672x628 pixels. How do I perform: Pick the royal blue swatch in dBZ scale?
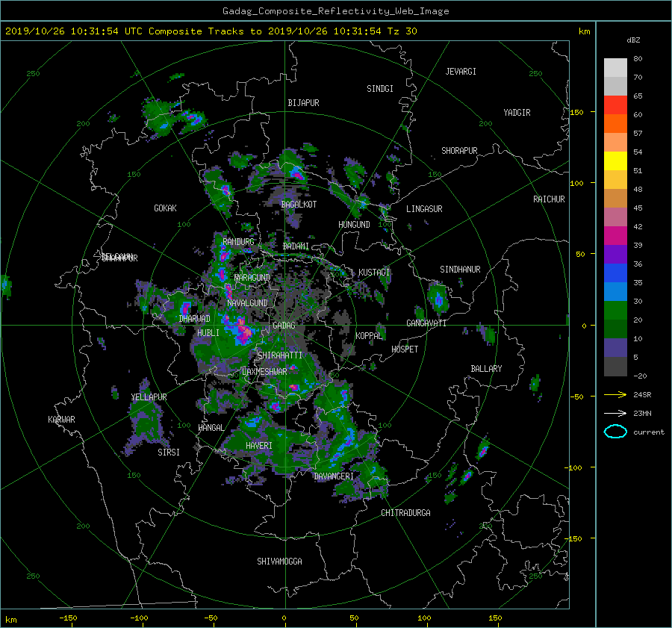pyautogui.click(x=615, y=273)
